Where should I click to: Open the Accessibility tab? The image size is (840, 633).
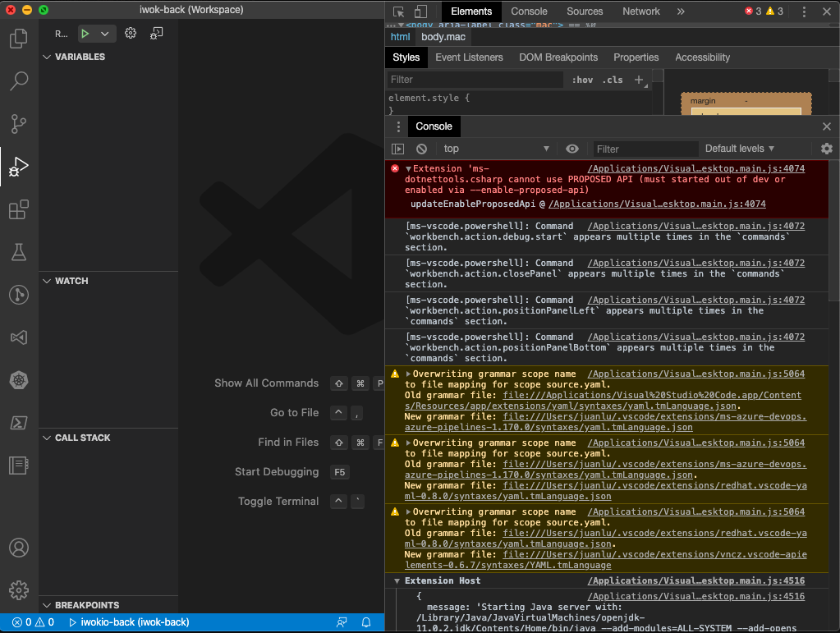[x=702, y=57]
